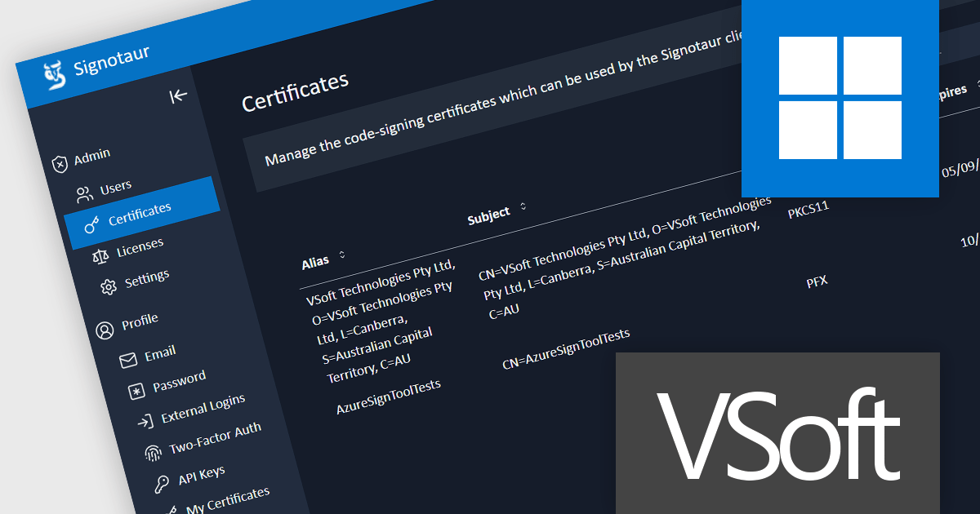This screenshot has height=514, width=980.
Task: Click the CN=VSoft Technologies subject cell
Action: click(626, 257)
